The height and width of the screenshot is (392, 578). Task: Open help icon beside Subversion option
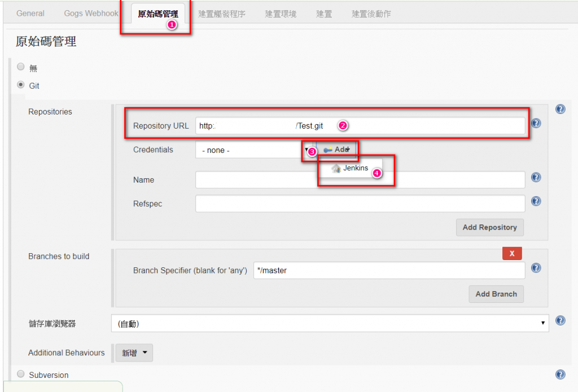(x=560, y=375)
